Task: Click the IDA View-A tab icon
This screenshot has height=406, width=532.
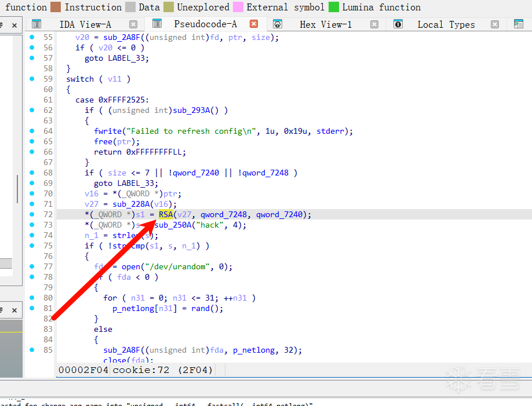Action: (x=37, y=24)
